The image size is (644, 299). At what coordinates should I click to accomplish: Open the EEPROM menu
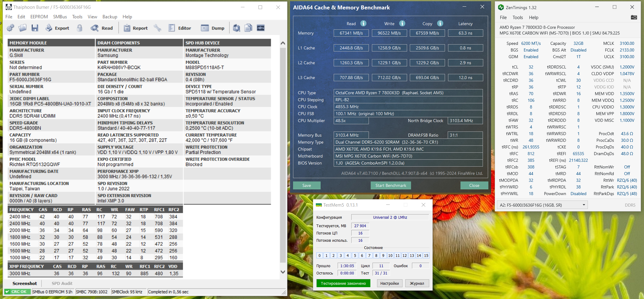(39, 17)
